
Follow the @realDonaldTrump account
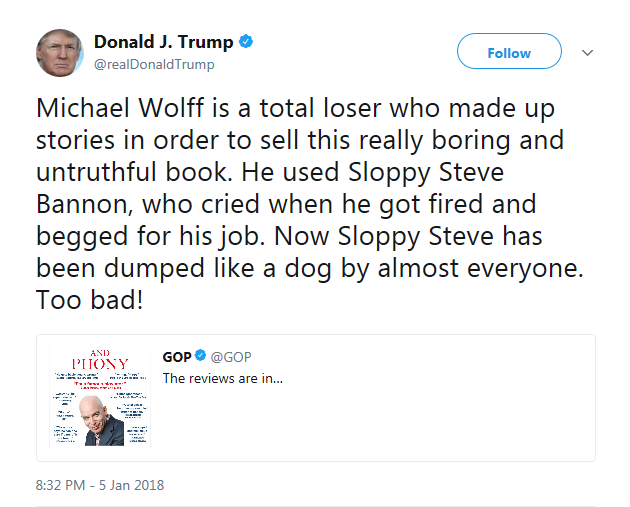click(509, 51)
